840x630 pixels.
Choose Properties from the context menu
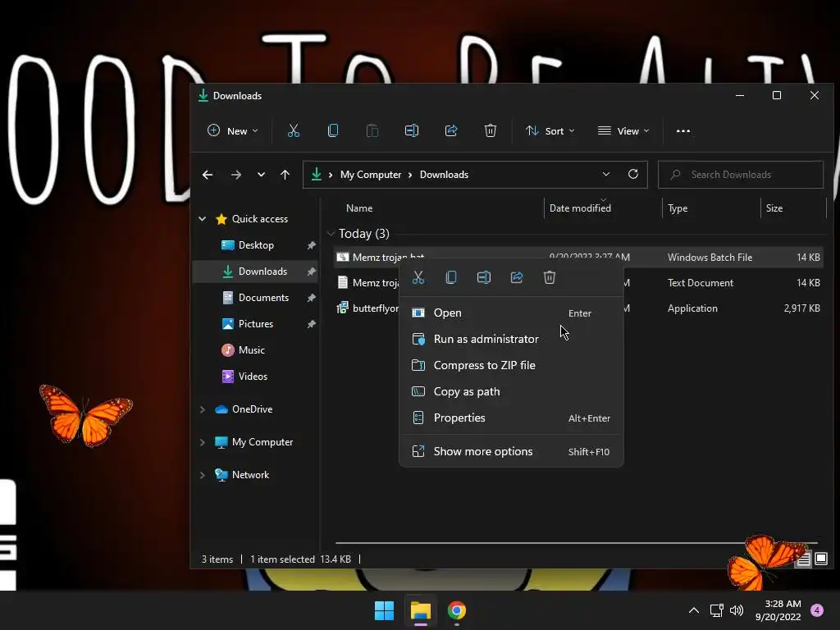511,418
